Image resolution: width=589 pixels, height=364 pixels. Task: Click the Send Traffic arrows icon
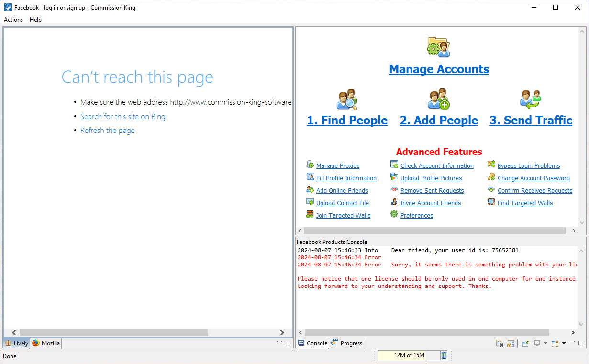[x=530, y=99]
